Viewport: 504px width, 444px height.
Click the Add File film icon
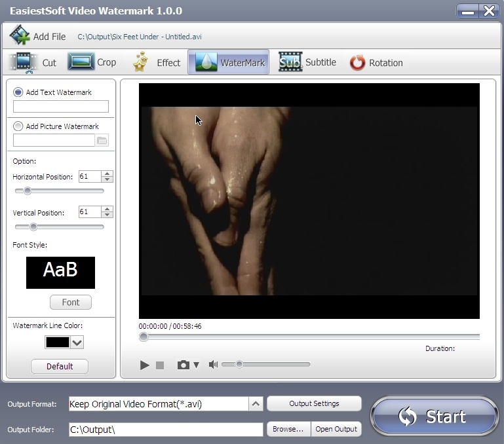pyautogui.click(x=20, y=35)
